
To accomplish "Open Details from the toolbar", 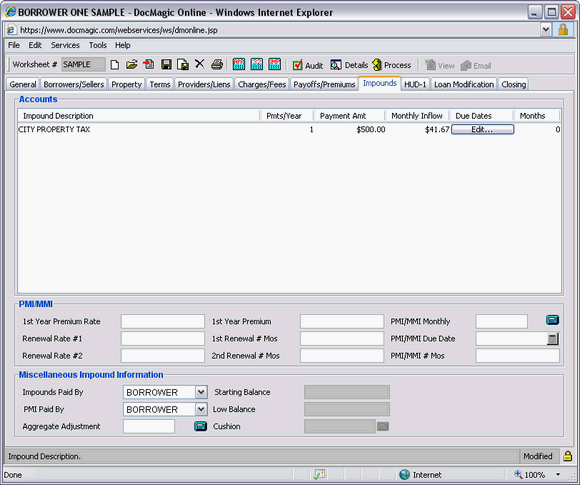I will tap(349, 65).
